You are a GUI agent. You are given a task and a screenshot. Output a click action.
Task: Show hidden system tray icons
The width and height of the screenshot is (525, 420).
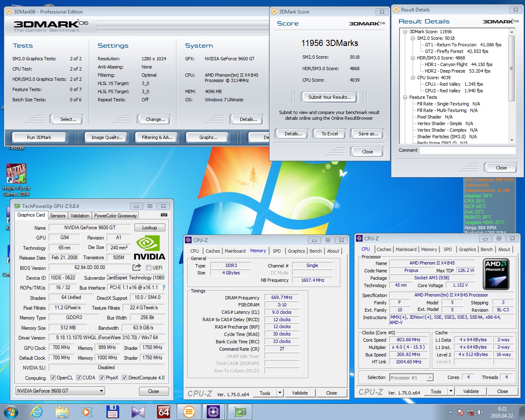450,412
